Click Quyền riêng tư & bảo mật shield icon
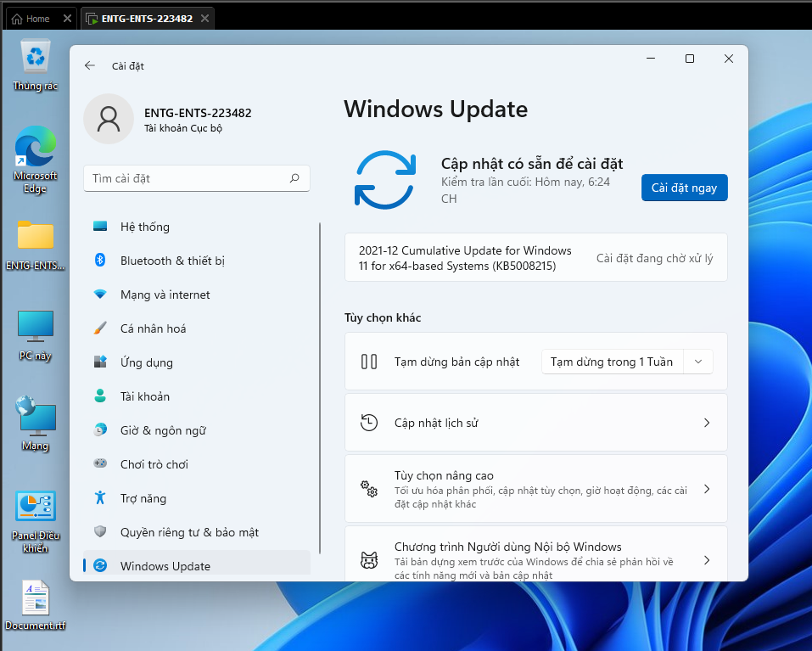The width and height of the screenshot is (812, 651). tap(100, 531)
